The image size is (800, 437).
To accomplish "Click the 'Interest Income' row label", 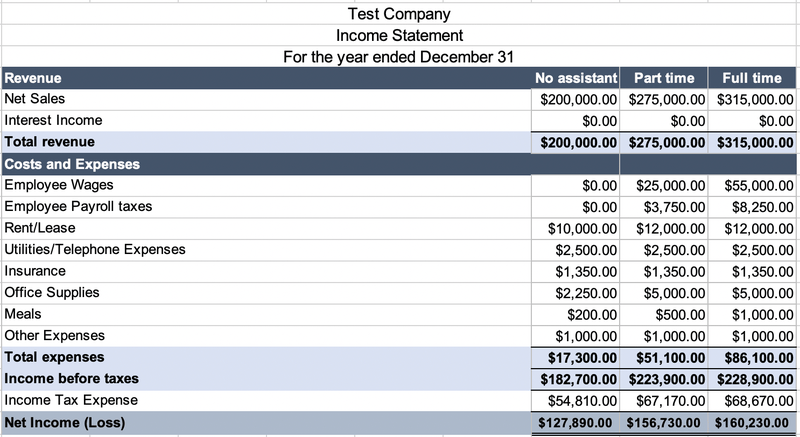I will (266, 121).
